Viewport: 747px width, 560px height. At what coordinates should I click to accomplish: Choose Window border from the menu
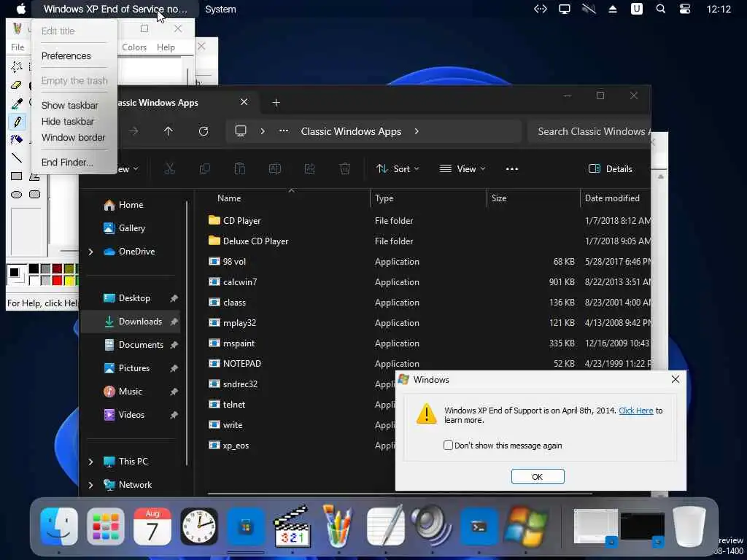point(74,138)
